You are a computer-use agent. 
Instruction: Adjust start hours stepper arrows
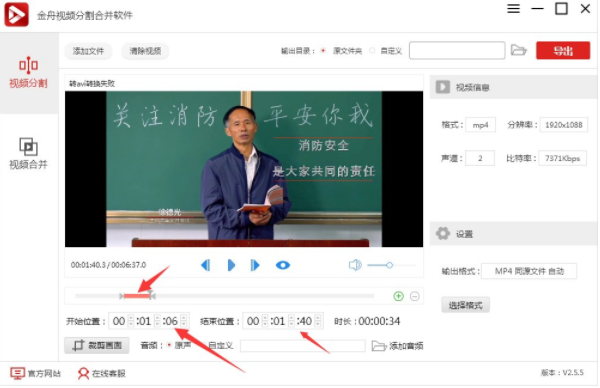point(131,321)
